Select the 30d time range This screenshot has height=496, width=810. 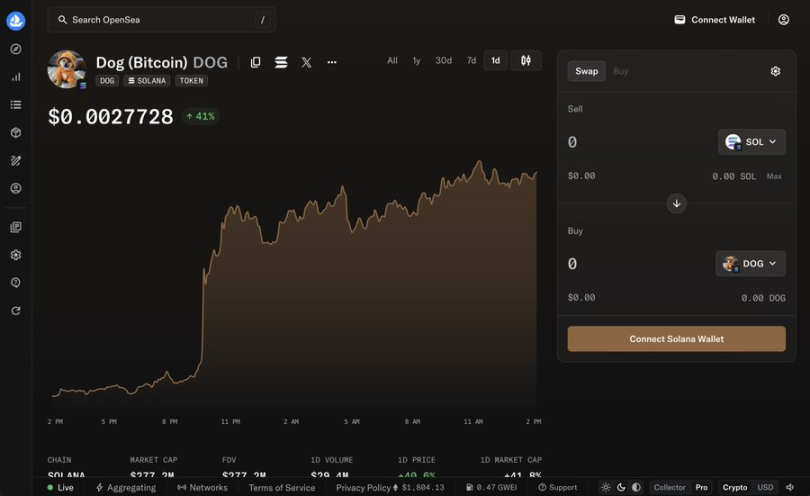click(x=443, y=60)
